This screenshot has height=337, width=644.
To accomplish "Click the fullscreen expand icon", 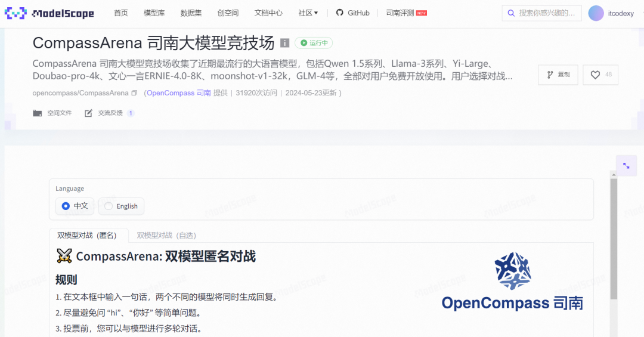I will (626, 166).
